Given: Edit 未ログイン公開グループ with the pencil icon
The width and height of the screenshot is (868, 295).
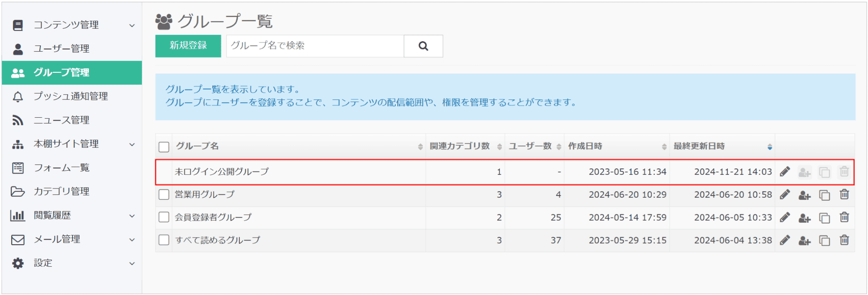Looking at the screenshot, I should pyautogui.click(x=785, y=172).
